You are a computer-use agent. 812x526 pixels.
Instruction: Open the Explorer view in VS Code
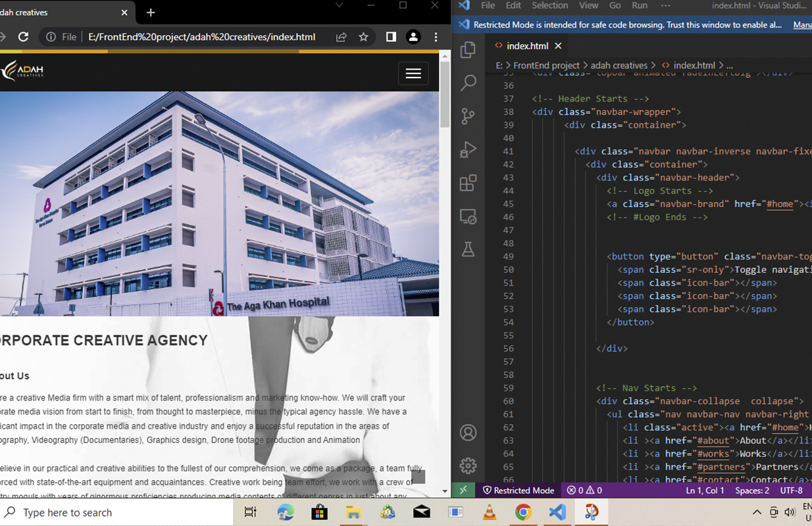[x=468, y=50]
